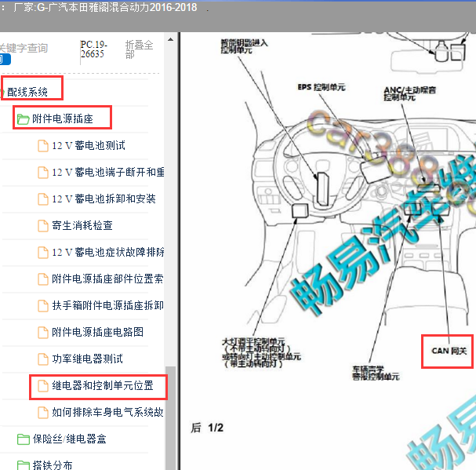Click the 关键字查询 search field
The height and width of the screenshot is (470, 476).
coord(24,48)
